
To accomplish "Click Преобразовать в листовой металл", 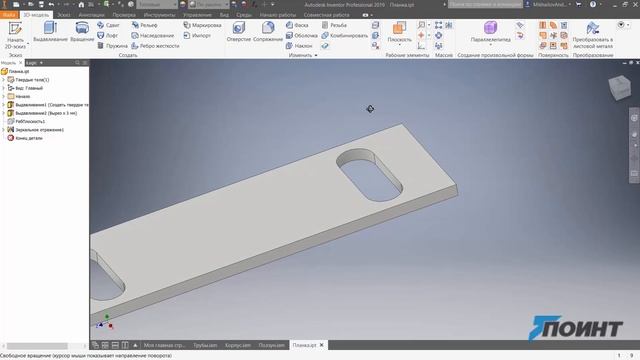I will click(592, 35).
